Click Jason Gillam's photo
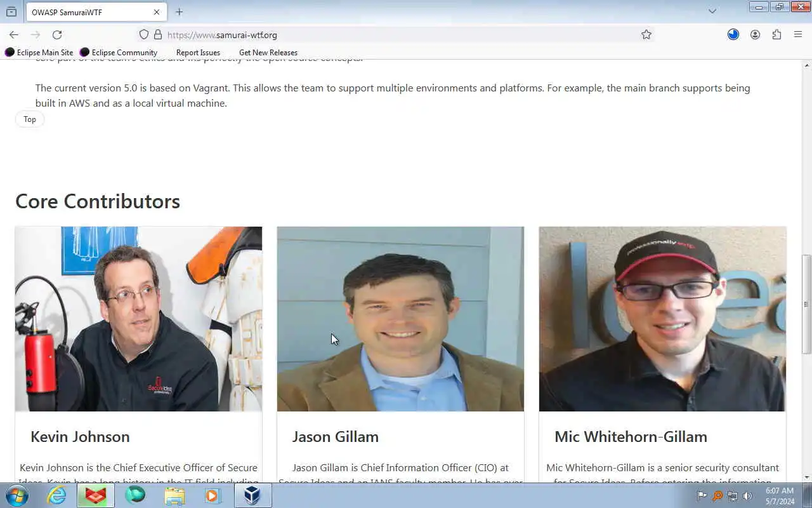The image size is (812, 508). click(x=400, y=319)
